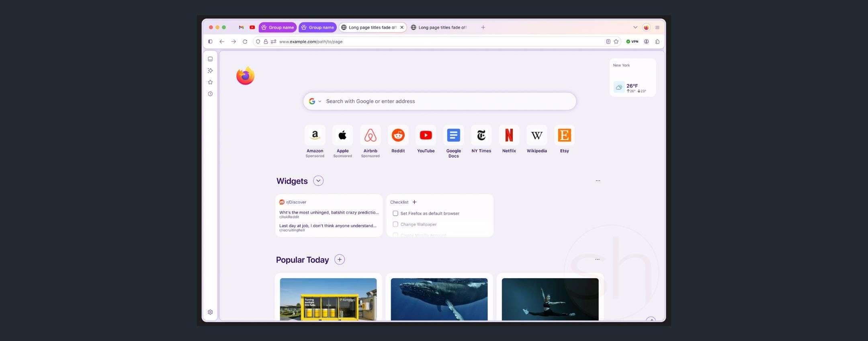Image resolution: width=868 pixels, height=341 pixels.
Task: Open the Google search engine dropdown
Action: 315,101
